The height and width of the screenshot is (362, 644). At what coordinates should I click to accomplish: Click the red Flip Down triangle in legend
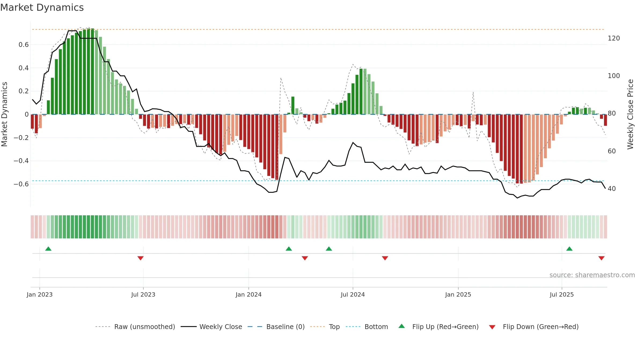[x=492, y=327]
